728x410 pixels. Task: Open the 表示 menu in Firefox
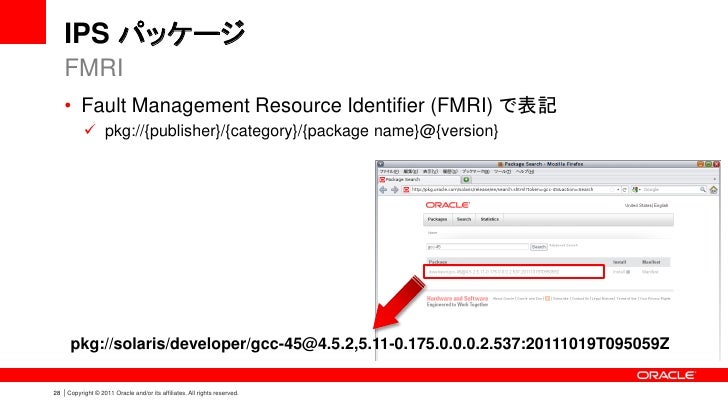[430, 172]
